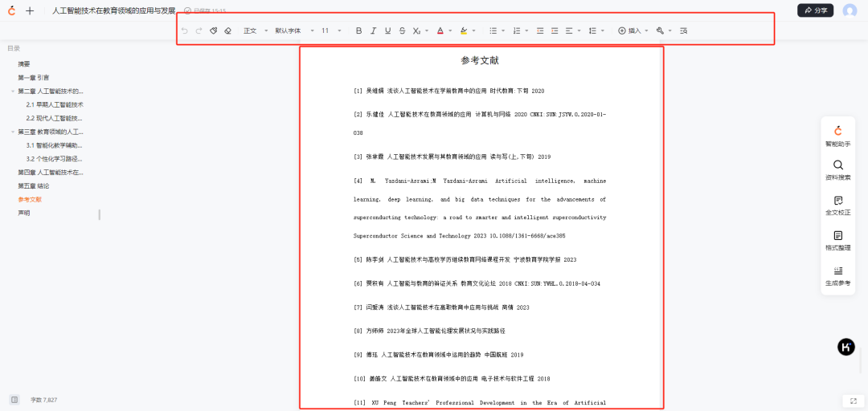868x411 pixels.
Task: Click the undo arrow
Action: (185, 31)
